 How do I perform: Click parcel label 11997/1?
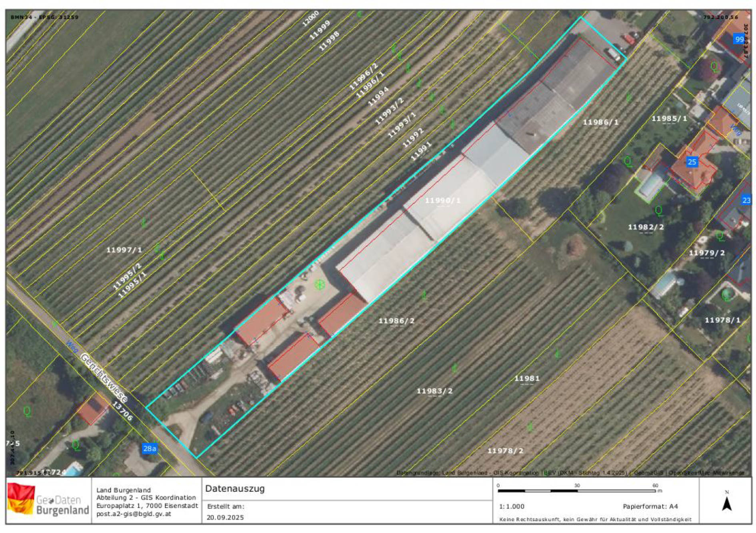click(x=124, y=250)
